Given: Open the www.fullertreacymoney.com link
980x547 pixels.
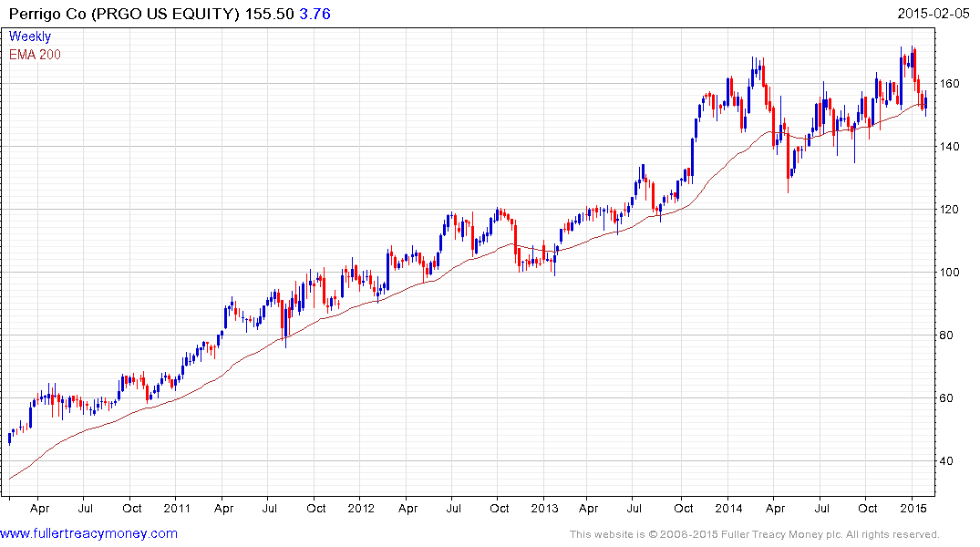Looking at the screenshot, I should tap(88, 533).
